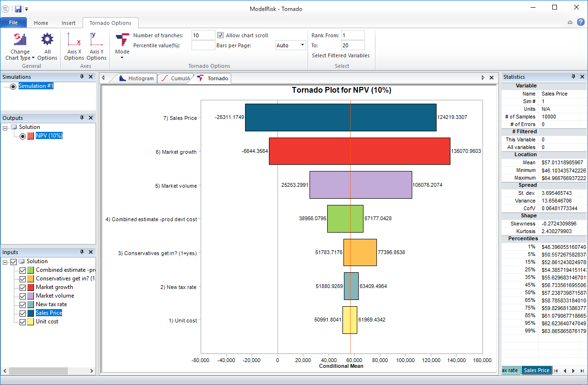
Task: Open the File menu
Action: point(14,22)
